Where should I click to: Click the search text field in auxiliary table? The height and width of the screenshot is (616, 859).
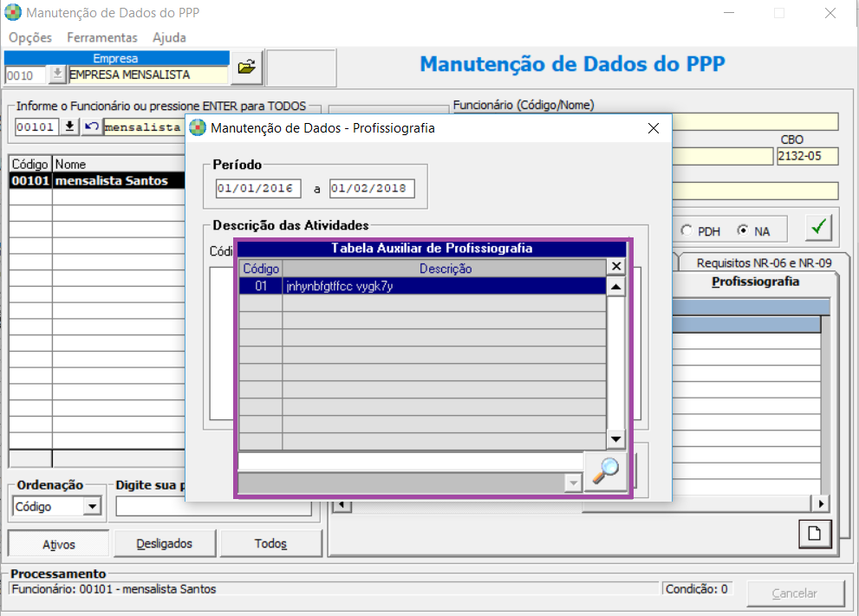(412, 462)
